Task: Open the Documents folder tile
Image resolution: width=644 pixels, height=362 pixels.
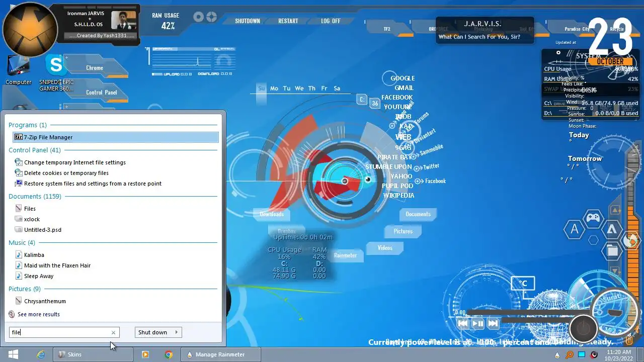Action: pyautogui.click(x=418, y=214)
